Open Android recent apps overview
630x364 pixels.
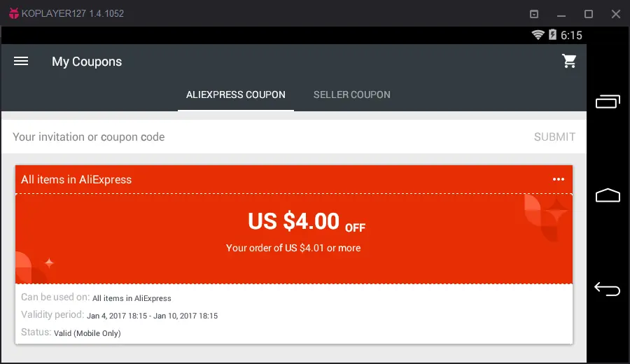pyautogui.click(x=608, y=101)
